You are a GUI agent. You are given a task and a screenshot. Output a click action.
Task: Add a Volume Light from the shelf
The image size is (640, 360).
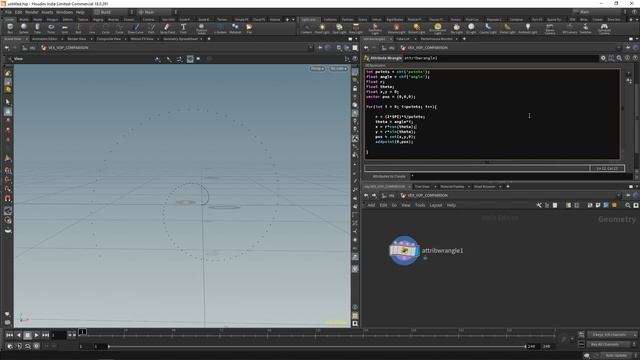tap(396, 29)
